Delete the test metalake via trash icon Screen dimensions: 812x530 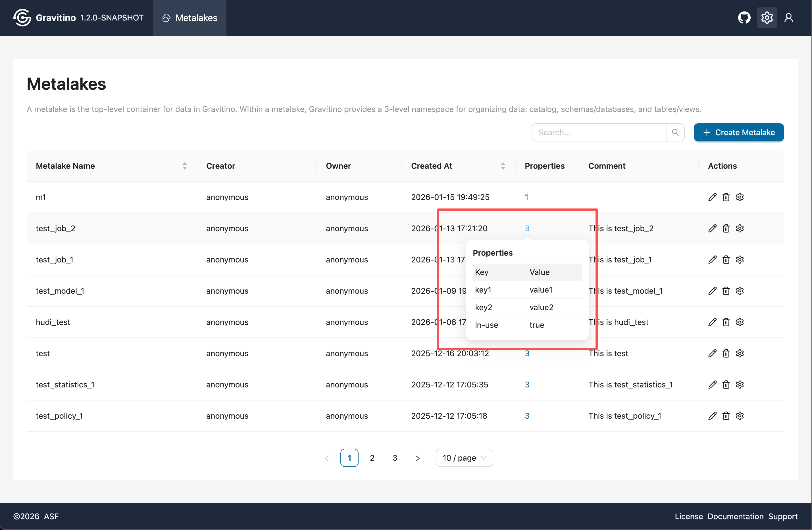(x=726, y=353)
